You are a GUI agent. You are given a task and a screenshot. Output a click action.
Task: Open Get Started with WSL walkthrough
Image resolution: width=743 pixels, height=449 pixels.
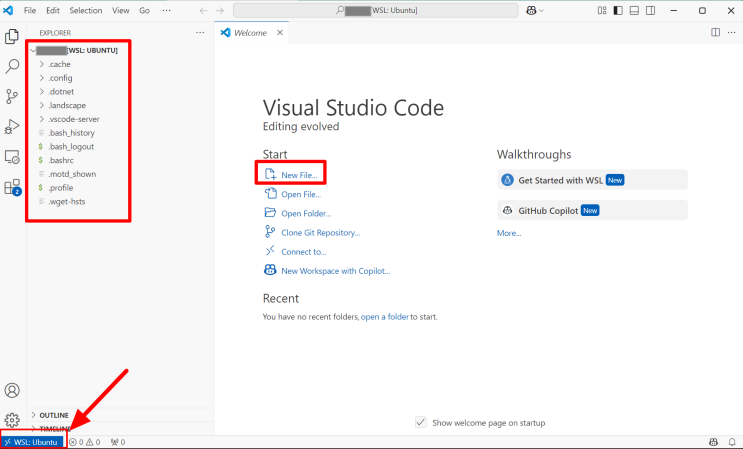click(x=592, y=180)
